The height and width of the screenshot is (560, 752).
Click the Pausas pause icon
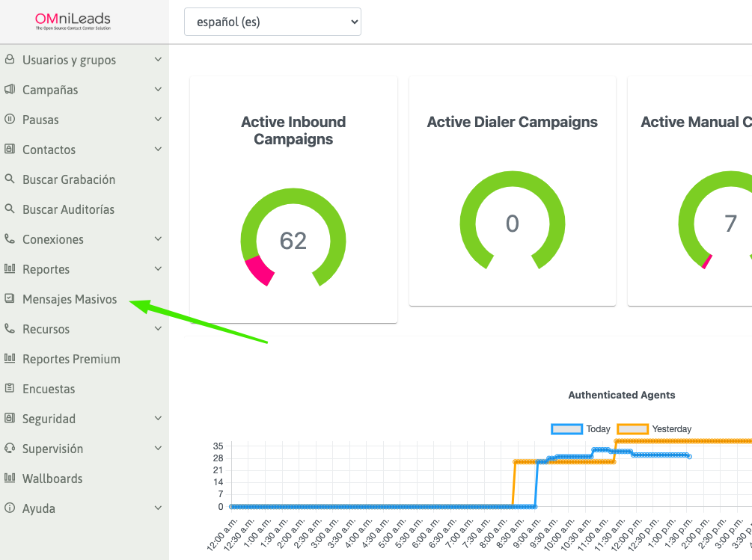pos(9,120)
